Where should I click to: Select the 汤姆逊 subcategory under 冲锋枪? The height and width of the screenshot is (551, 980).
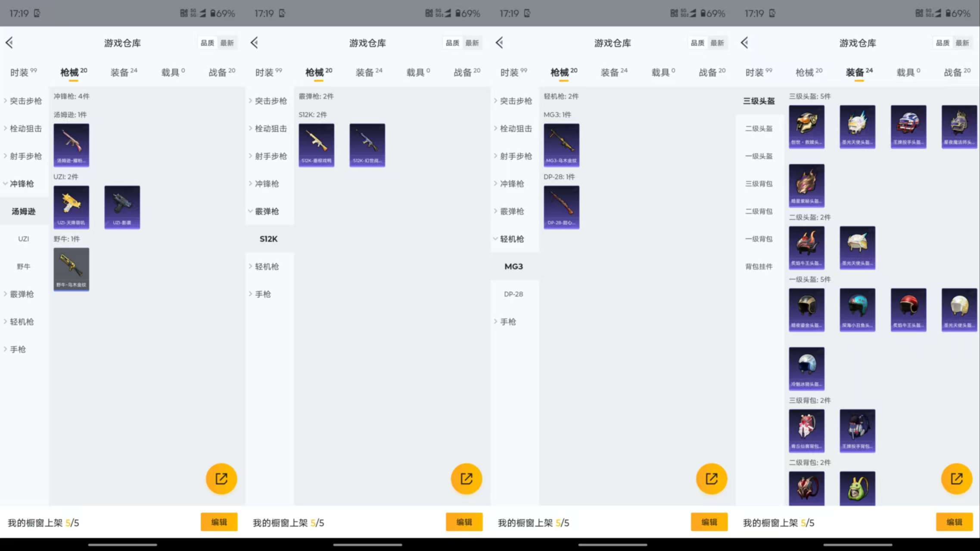tap(24, 212)
